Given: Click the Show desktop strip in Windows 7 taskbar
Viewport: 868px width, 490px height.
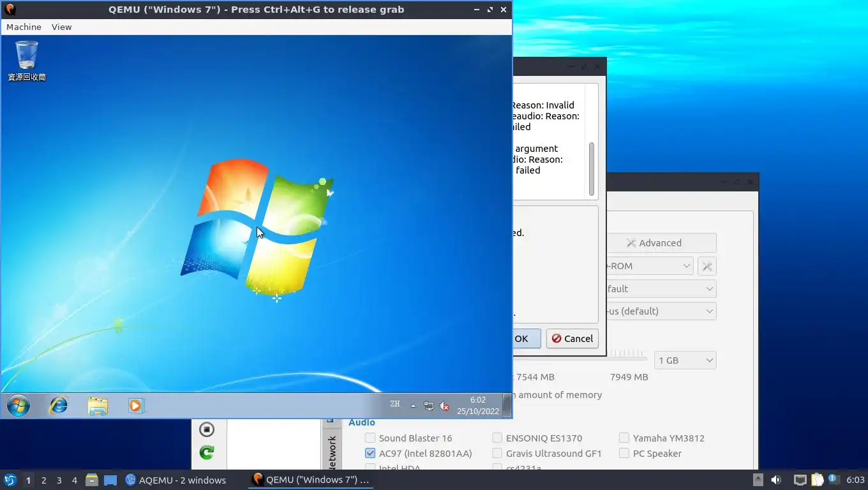Looking at the screenshot, I should [x=507, y=405].
